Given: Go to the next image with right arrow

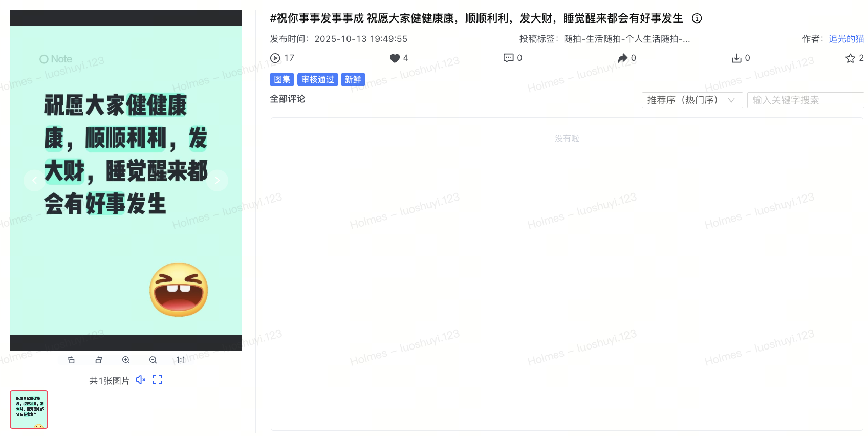Looking at the screenshot, I should click(x=218, y=180).
